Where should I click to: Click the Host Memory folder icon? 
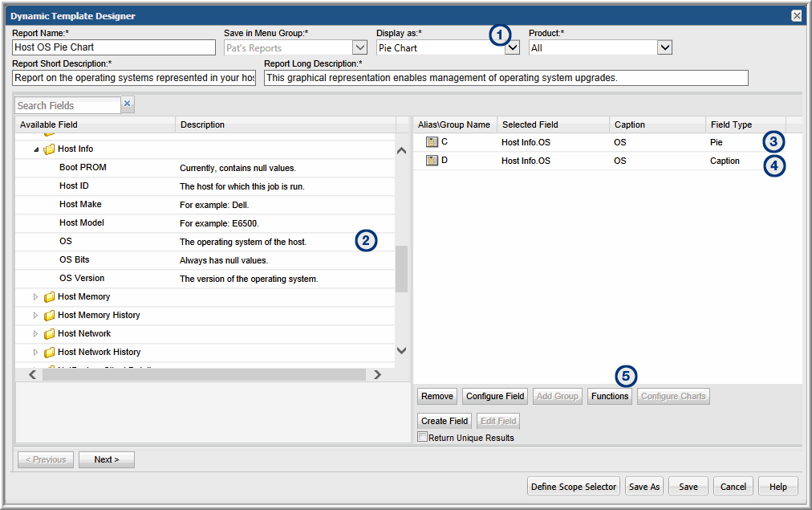tap(49, 297)
